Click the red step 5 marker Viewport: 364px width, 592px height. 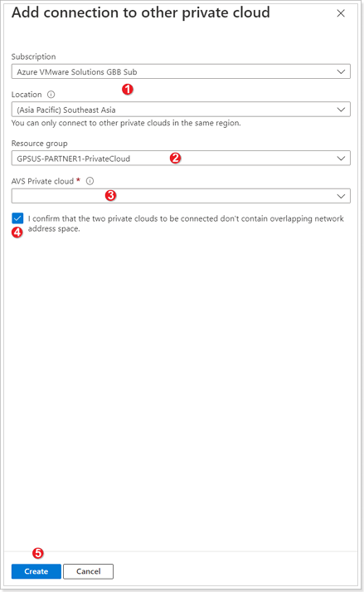37,553
